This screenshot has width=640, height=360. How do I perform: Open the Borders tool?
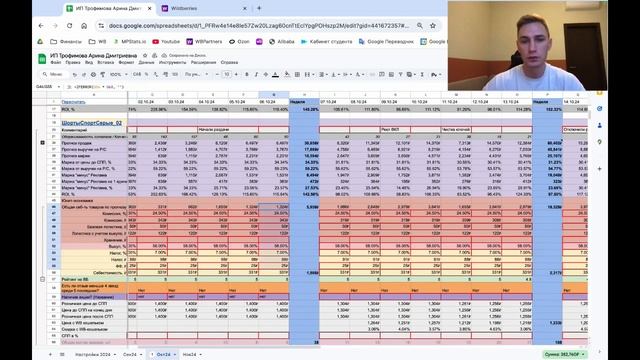pyautogui.click(x=297, y=75)
